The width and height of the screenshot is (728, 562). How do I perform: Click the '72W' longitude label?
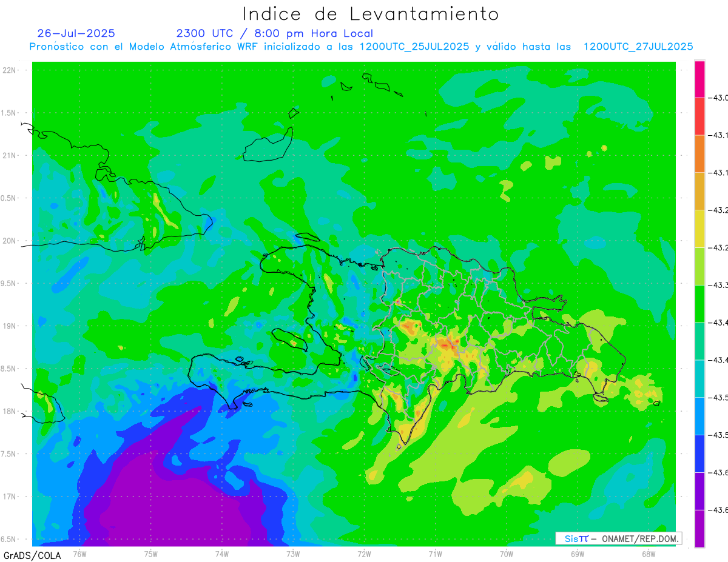pos(364,554)
